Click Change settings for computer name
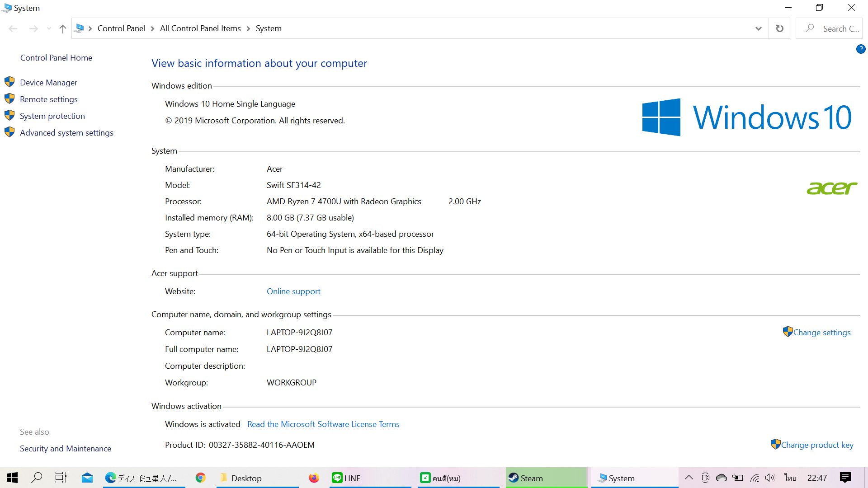 point(822,332)
